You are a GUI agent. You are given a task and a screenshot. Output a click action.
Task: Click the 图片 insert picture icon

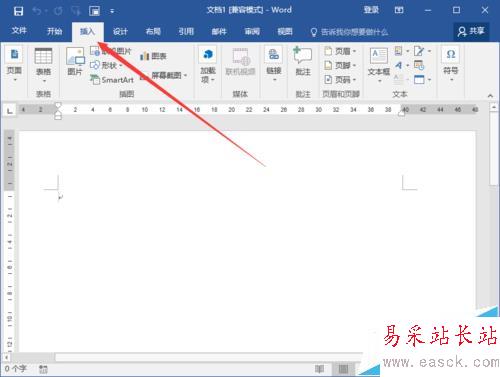tap(75, 61)
